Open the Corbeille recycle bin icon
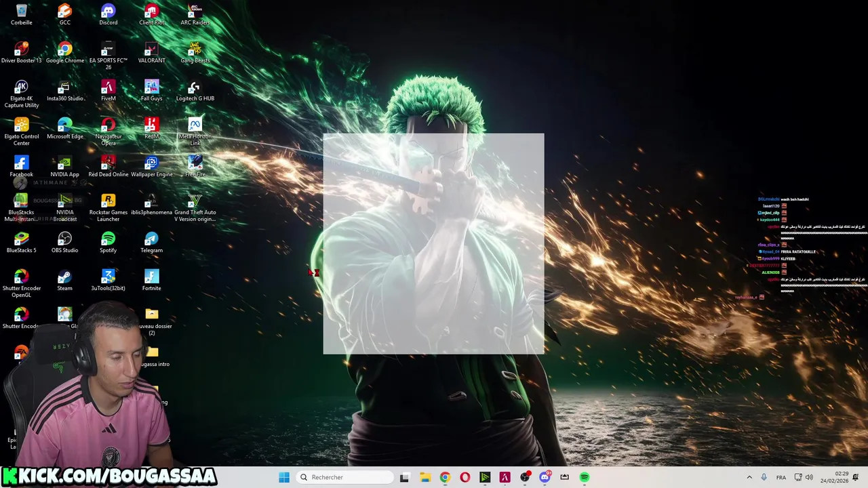Screen dimensions: 868x488 point(22,15)
